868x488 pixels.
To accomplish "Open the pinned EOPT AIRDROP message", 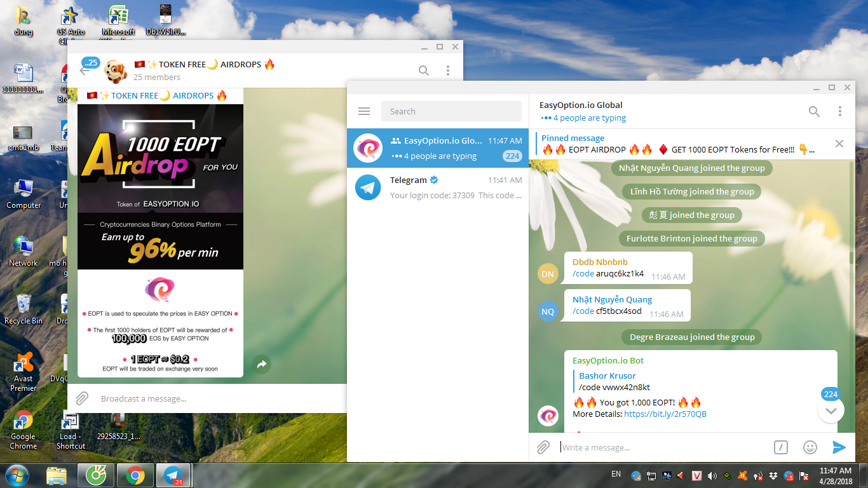I will click(x=678, y=144).
